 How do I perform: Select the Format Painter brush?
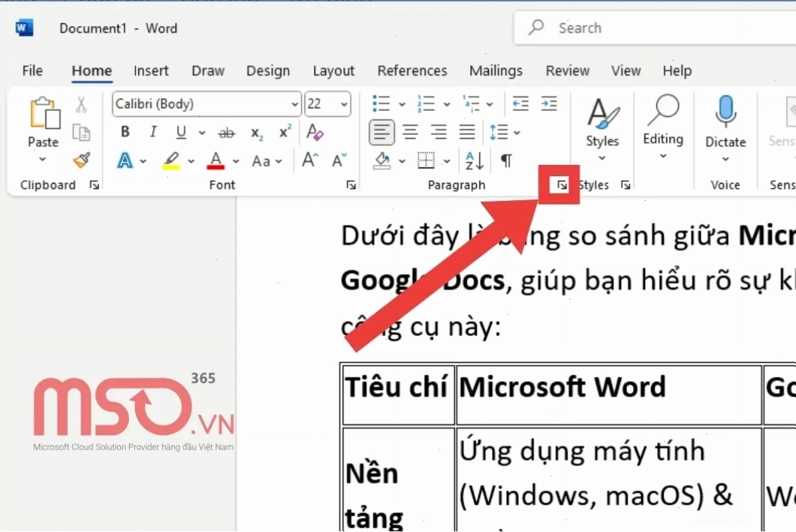pyautogui.click(x=81, y=160)
